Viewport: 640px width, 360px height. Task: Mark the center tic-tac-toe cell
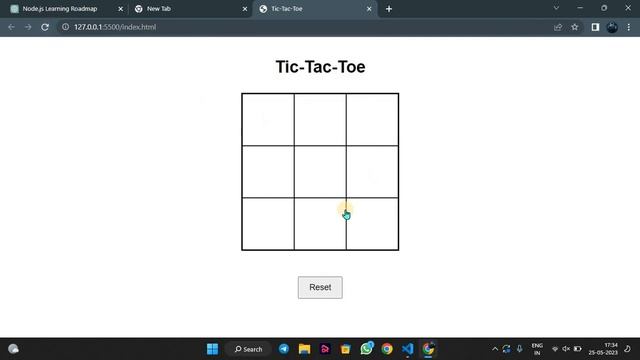tap(320, 172)
